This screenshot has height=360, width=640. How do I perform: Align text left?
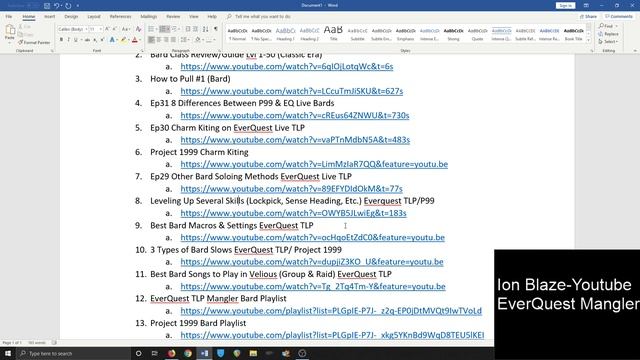151,40
